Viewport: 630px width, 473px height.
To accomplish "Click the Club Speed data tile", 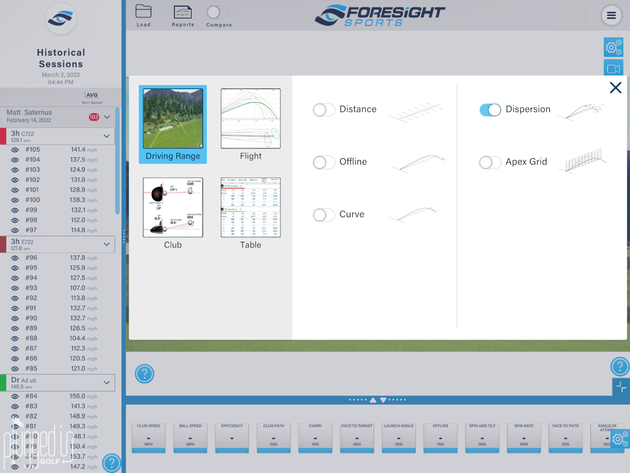I will tap(147, 435).
